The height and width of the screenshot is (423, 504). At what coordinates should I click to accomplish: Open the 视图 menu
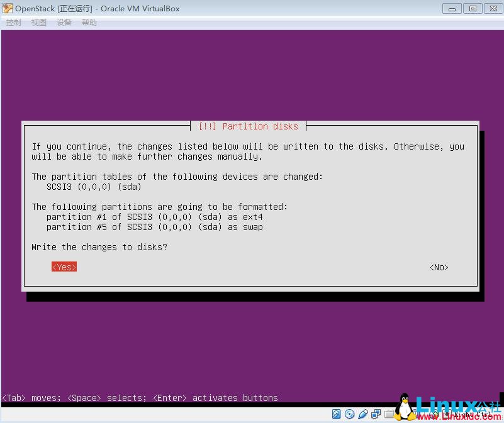pos(38,22)
